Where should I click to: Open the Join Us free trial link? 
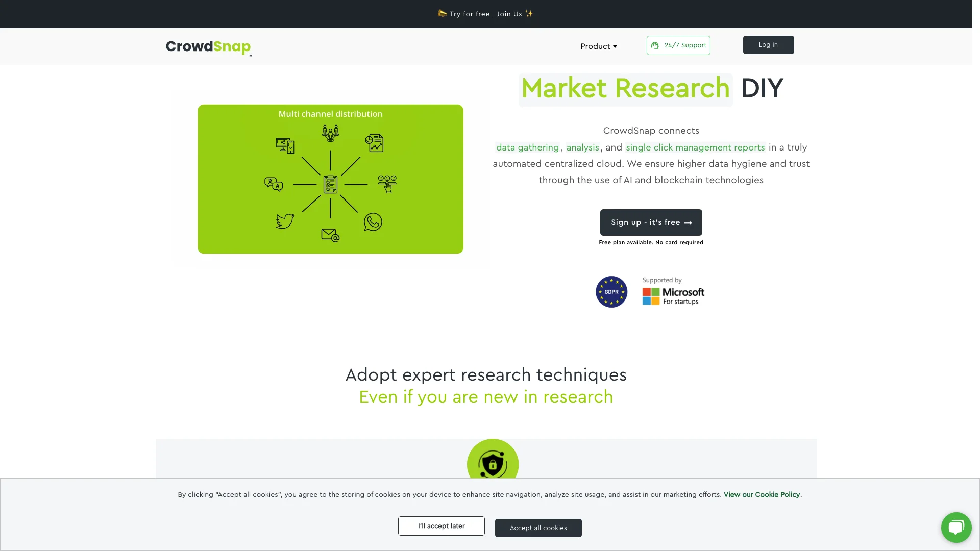coord(508,13)
